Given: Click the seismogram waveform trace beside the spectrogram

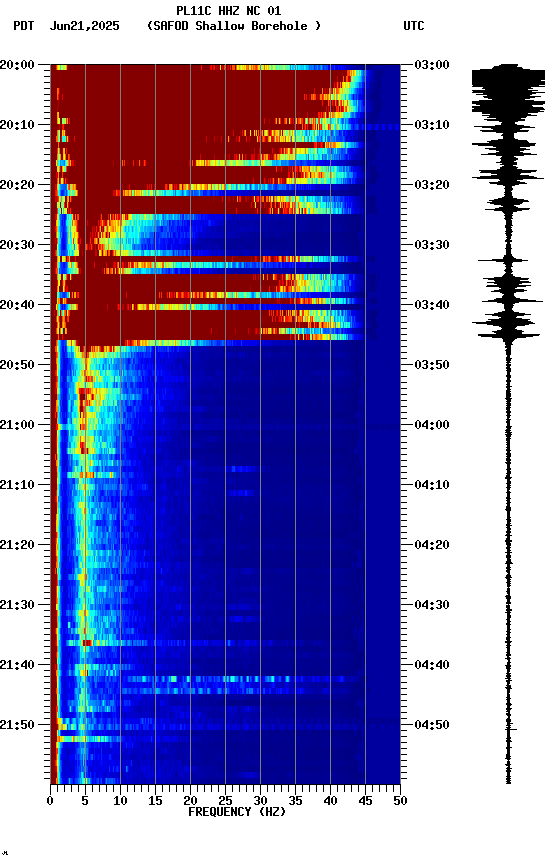Looking at the screenshot, I should point(508,424).
